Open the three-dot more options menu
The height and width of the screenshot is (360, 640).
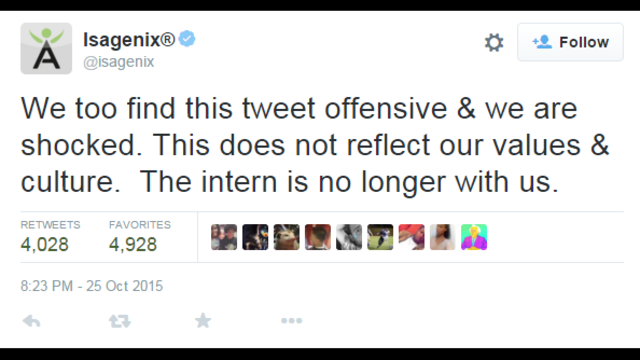[x=291, y=321]
